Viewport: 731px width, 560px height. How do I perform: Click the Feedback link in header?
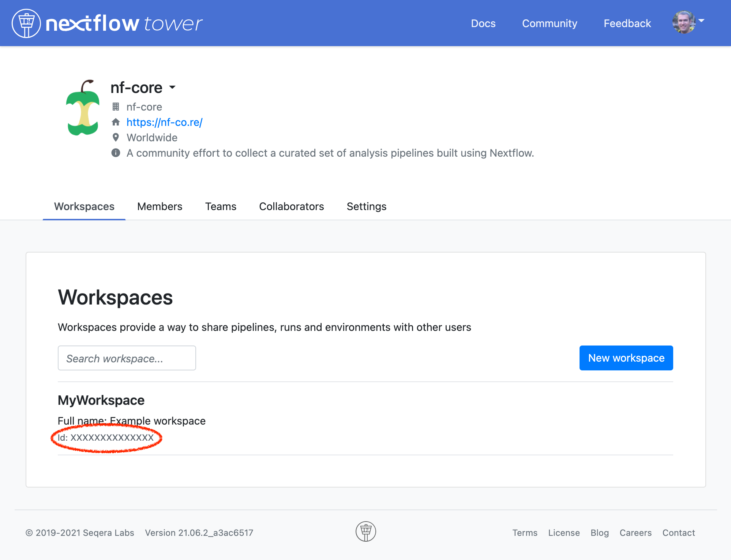[x=627, y=23]
